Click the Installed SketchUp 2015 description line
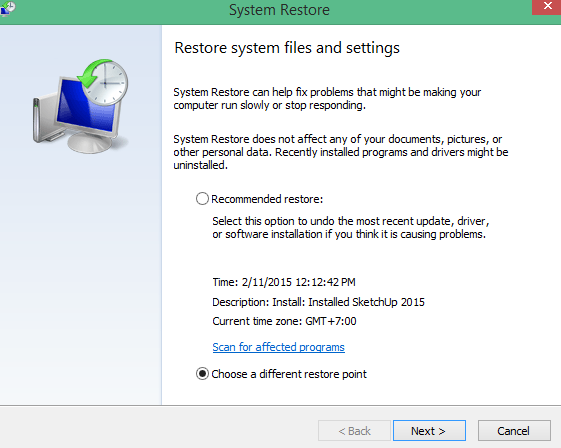 (318, 302)
